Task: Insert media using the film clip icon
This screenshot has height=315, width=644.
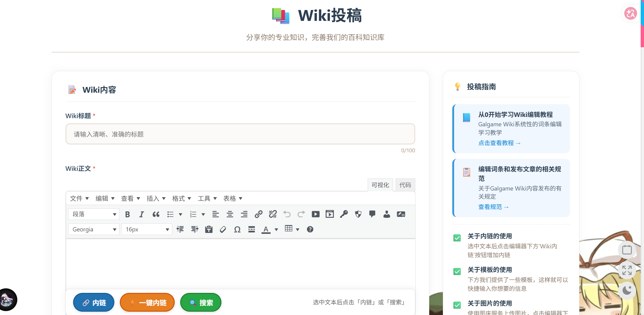Action: (x=330, y=214)
